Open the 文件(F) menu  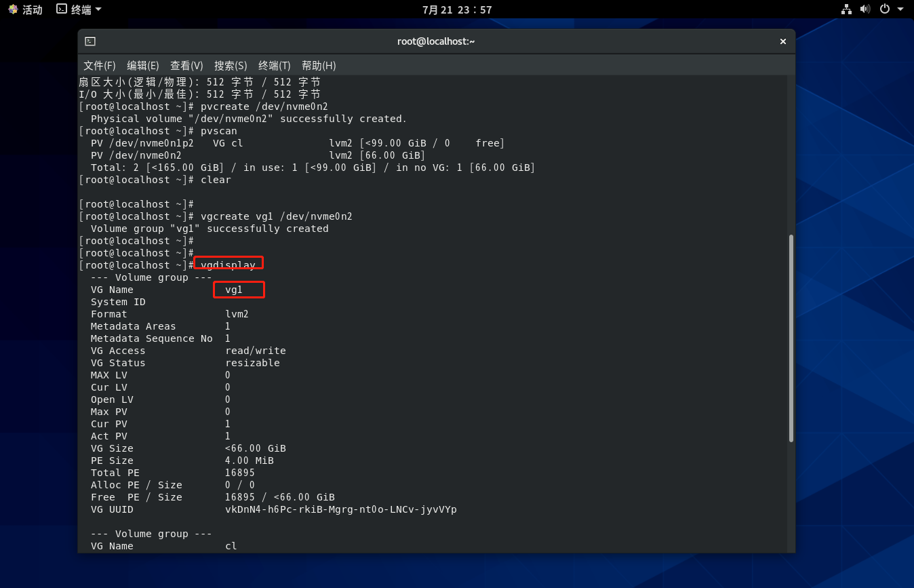click(x=100, y=66)
